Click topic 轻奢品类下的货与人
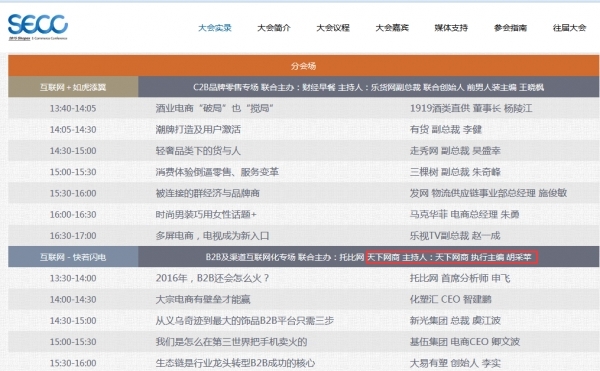This screenshot has width=600, height=371. click(198, 151)
